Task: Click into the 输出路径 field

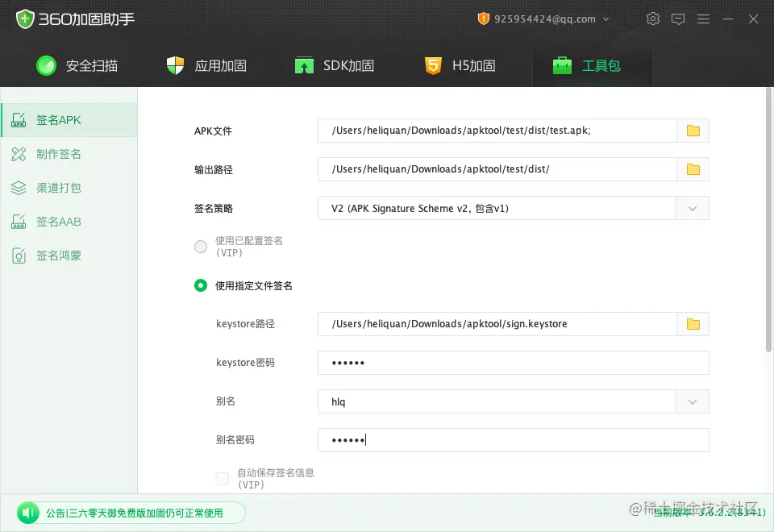Action: [497, 169]
